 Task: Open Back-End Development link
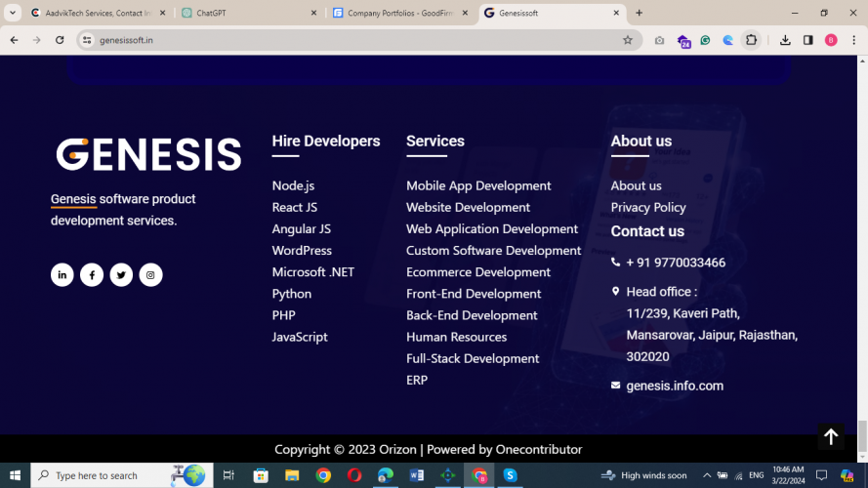click(x=472, y=315)
